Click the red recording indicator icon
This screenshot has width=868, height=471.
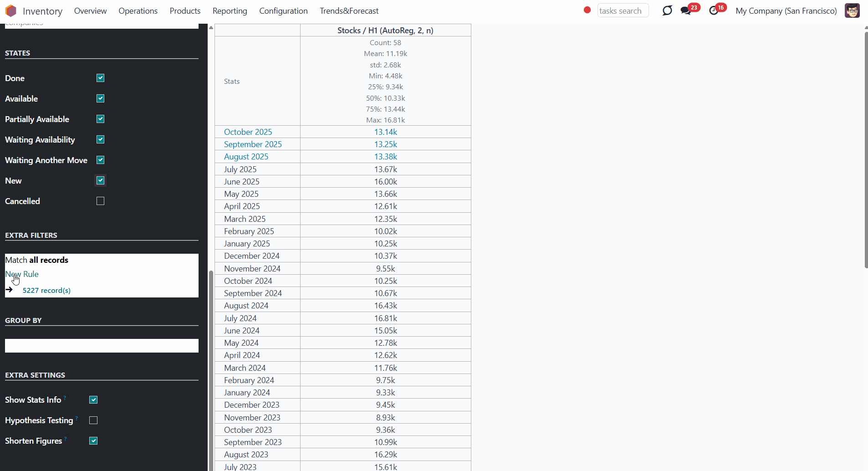(587, 10)
